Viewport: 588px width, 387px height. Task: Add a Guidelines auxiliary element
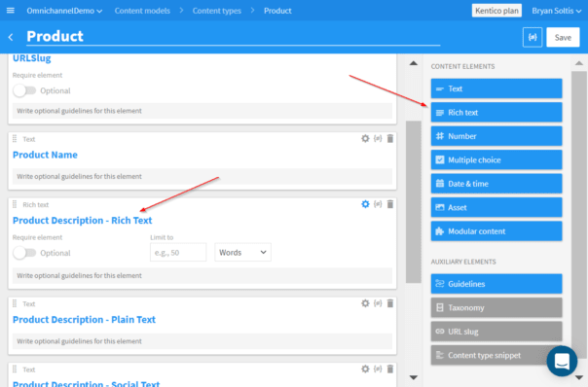pos(496,284)
